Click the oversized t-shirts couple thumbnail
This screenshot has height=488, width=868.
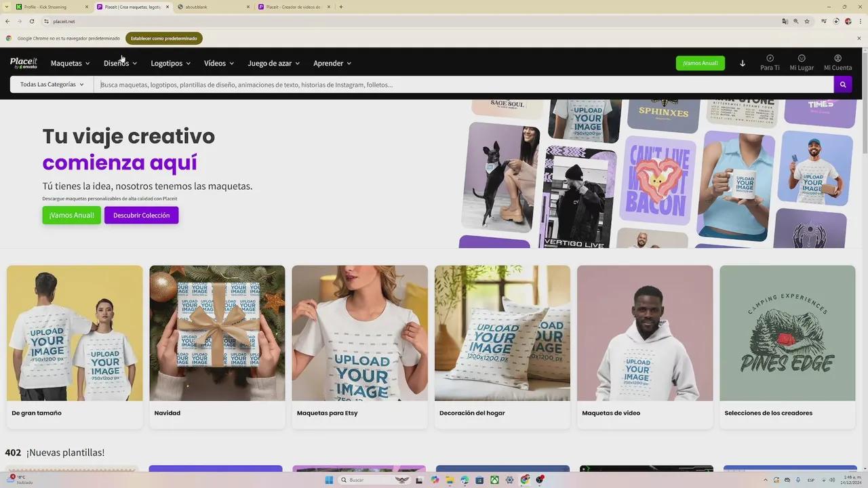click(75, 333)
